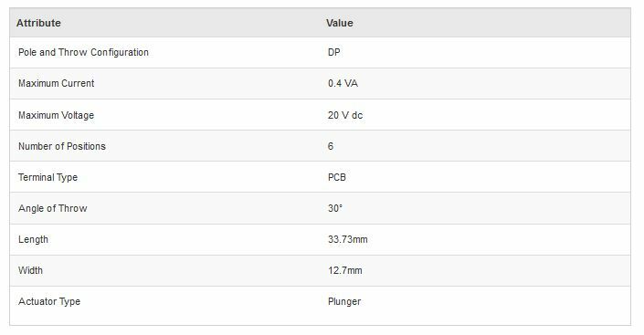This screenshot has height=335, width=644.
Task: Select the Maximum Voltage attribute
Action: click(57, 115)
